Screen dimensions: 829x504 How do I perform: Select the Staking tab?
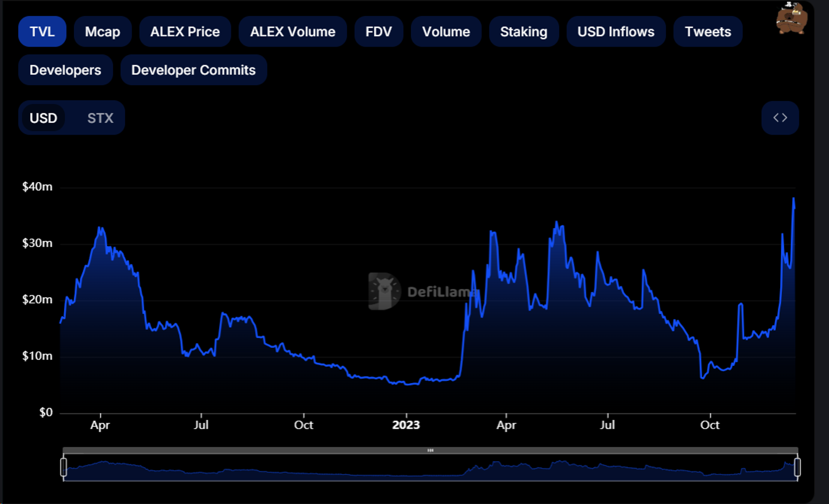(524, 31)
